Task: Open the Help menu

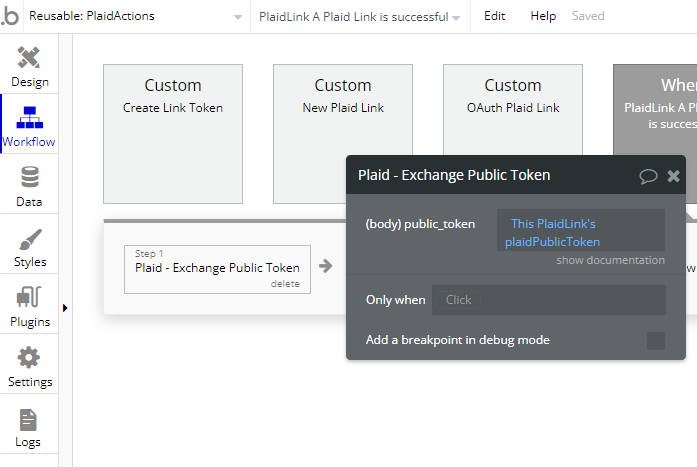Action: 543,16
